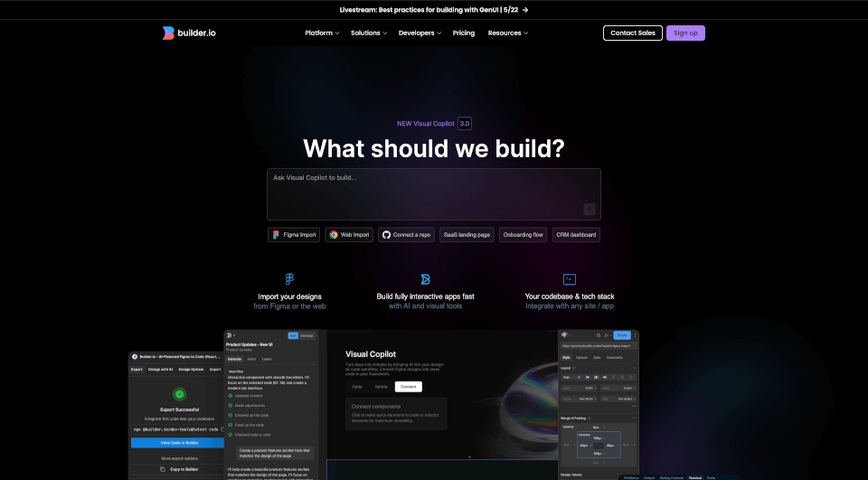Open the Style tab in editor panel

[566, 358]
